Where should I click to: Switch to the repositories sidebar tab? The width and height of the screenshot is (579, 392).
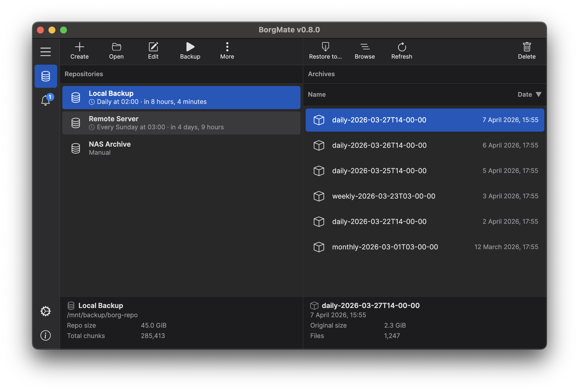[x=46, y=76]
